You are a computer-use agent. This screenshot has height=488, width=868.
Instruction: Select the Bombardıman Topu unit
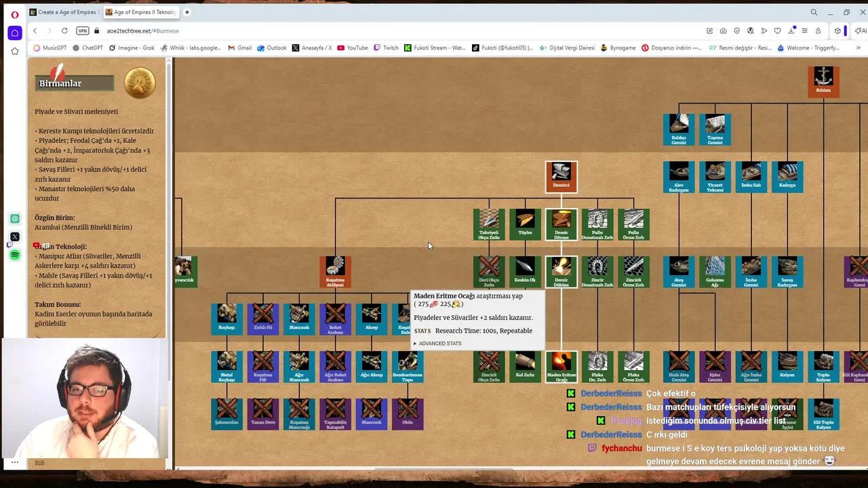(408, 367)
